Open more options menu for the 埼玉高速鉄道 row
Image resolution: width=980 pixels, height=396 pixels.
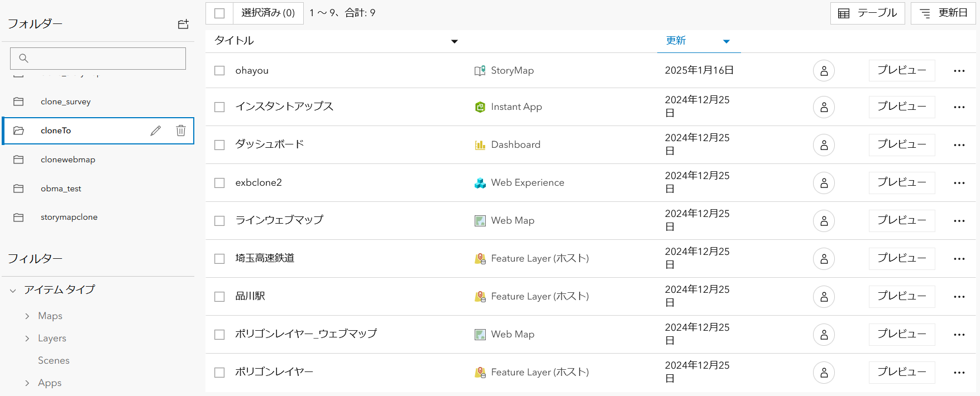pos(959,259)
